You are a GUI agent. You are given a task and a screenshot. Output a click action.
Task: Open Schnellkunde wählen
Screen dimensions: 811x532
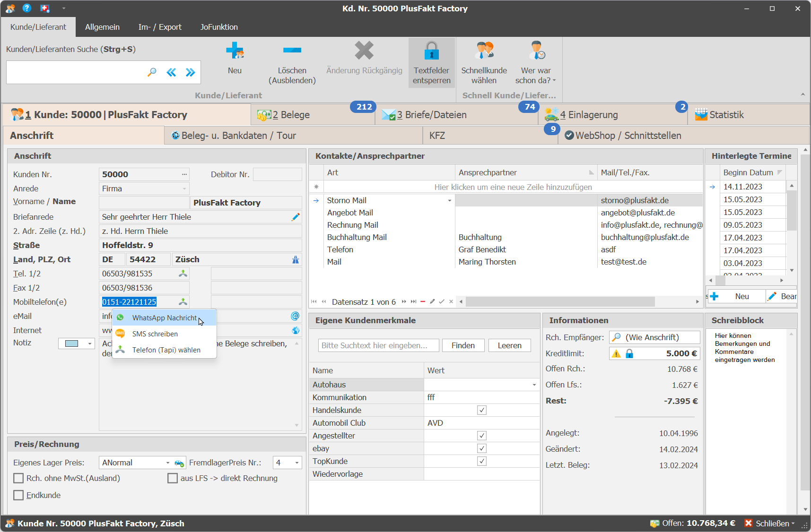pyautogui.click(x=484, y=62)
